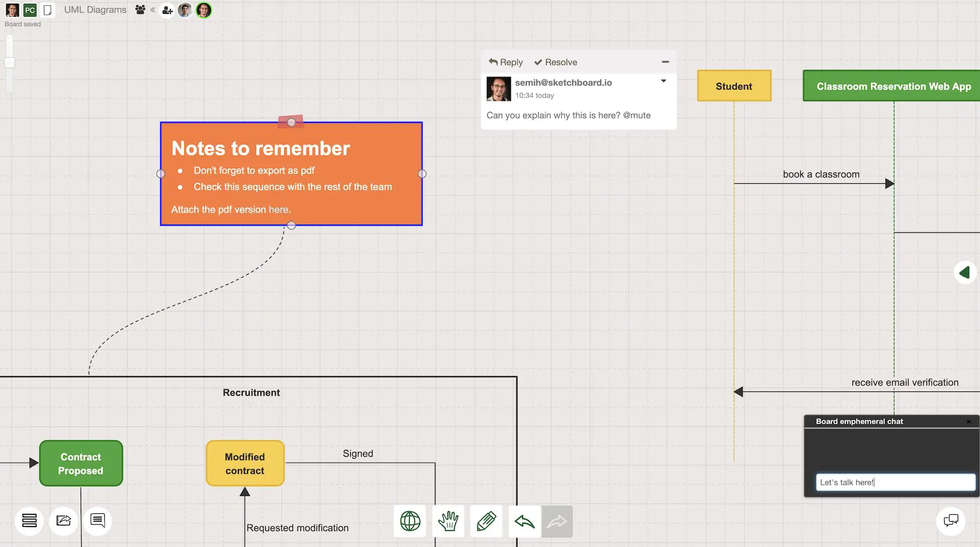
Task: Click the 'Check this sequence' bullet text
Action: (292, 187)
